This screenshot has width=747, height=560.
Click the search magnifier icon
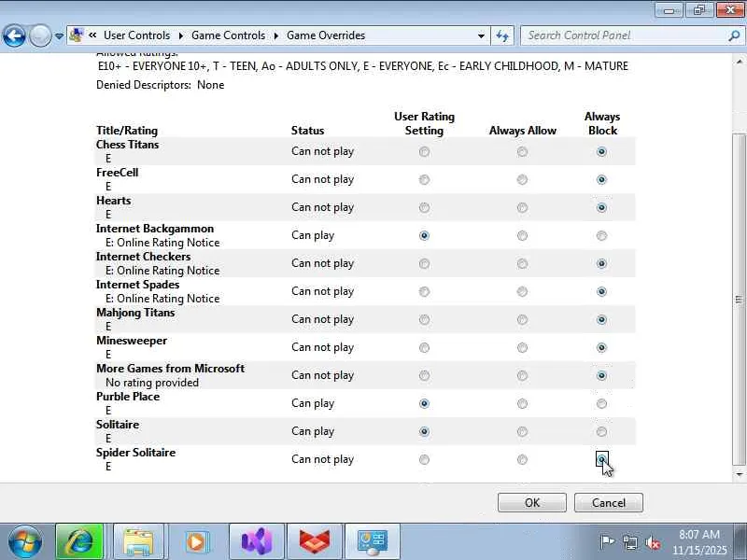[734, 35]
